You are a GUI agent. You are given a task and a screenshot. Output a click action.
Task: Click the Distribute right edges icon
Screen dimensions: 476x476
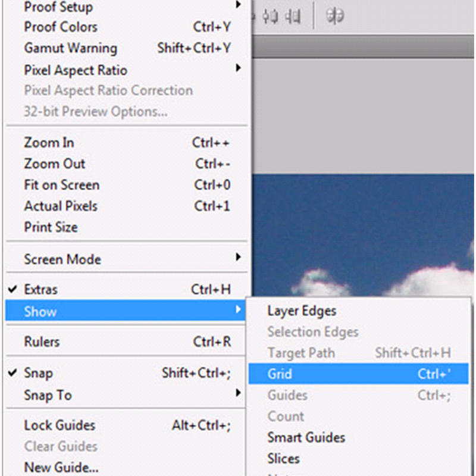pyautogui.click(x=293, y=17)
